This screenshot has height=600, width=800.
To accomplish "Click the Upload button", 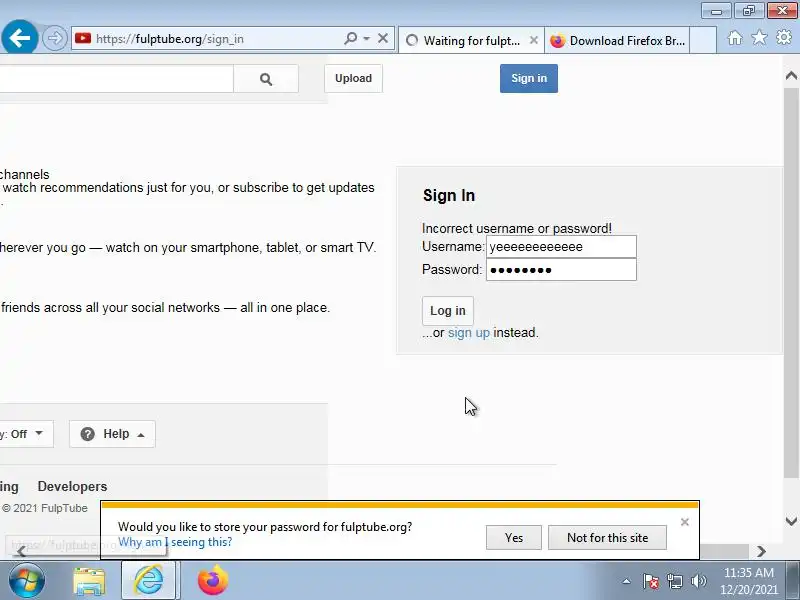I will (353, 78).
